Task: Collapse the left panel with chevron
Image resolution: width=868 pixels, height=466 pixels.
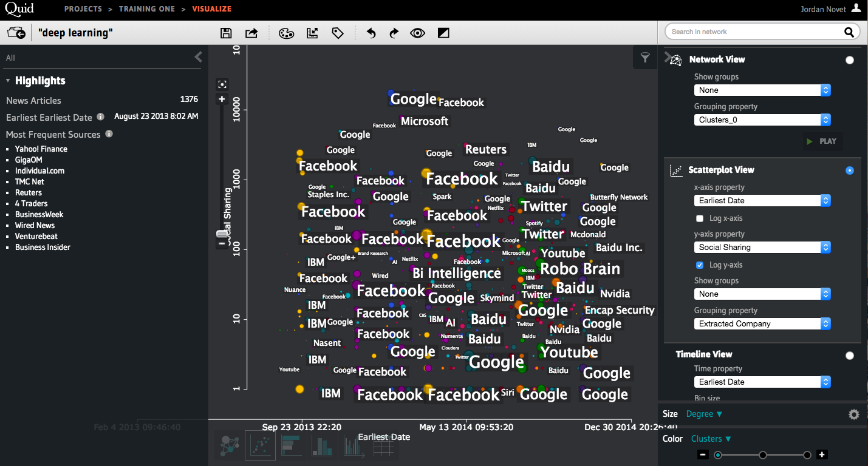Action: [x=198, y=57]
